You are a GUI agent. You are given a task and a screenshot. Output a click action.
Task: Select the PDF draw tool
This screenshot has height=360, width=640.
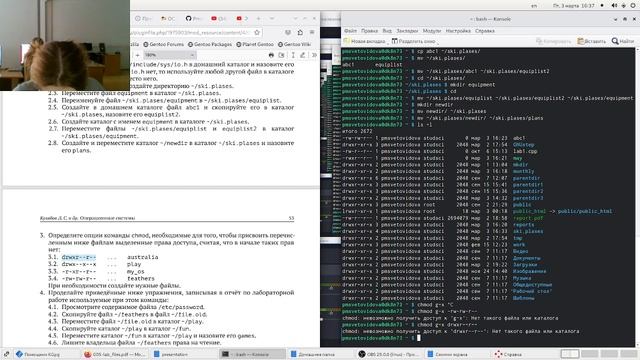[x=302, y=55]
